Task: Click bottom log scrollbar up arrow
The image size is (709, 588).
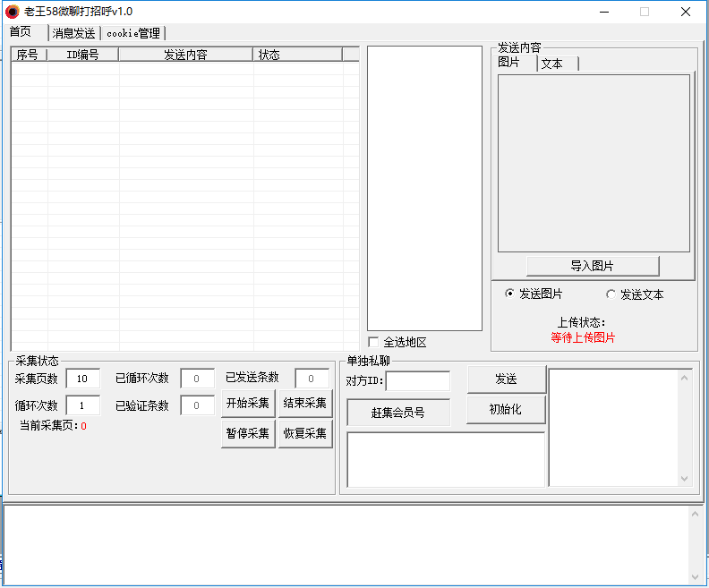Action: [695, 514]
